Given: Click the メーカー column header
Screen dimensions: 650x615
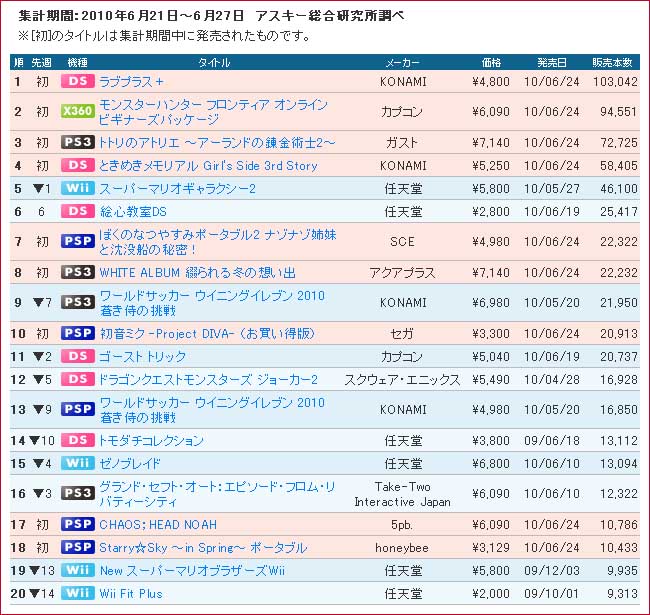Looking at the screenshot, I should [x=402, y=62].
